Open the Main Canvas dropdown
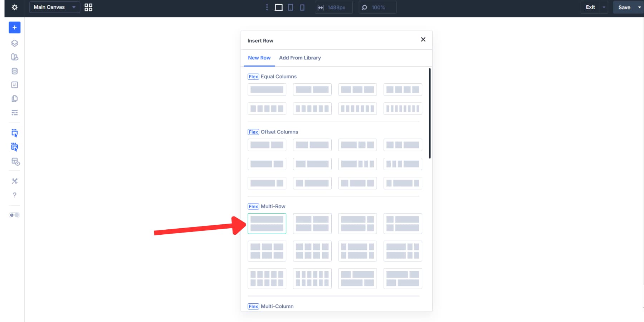Screen dimensions: 644x322 point(54,7)
